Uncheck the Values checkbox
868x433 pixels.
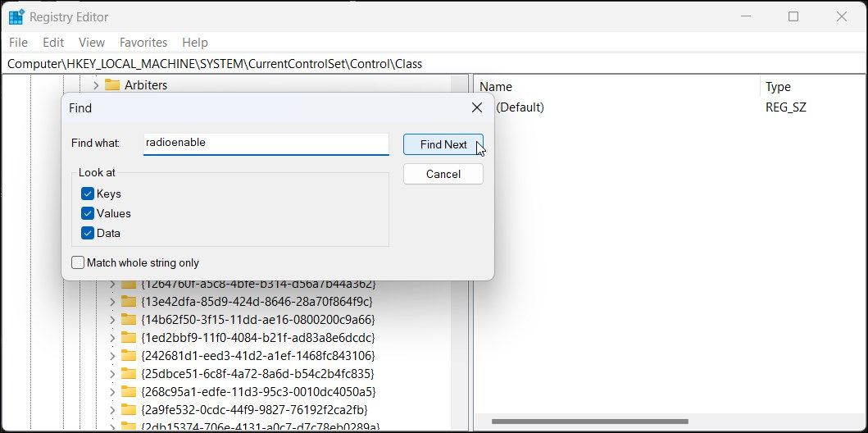tap(88, 213)
